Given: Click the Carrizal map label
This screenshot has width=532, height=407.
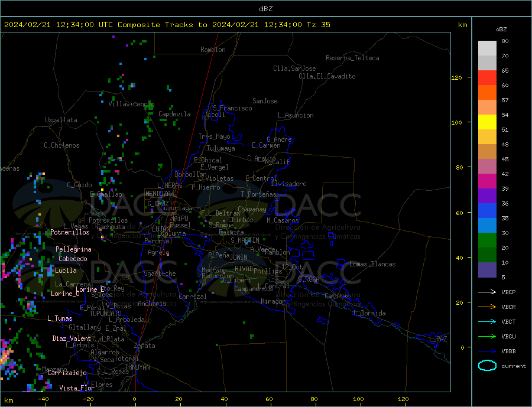Looking at the screenshot, I should tap(193, 297).
